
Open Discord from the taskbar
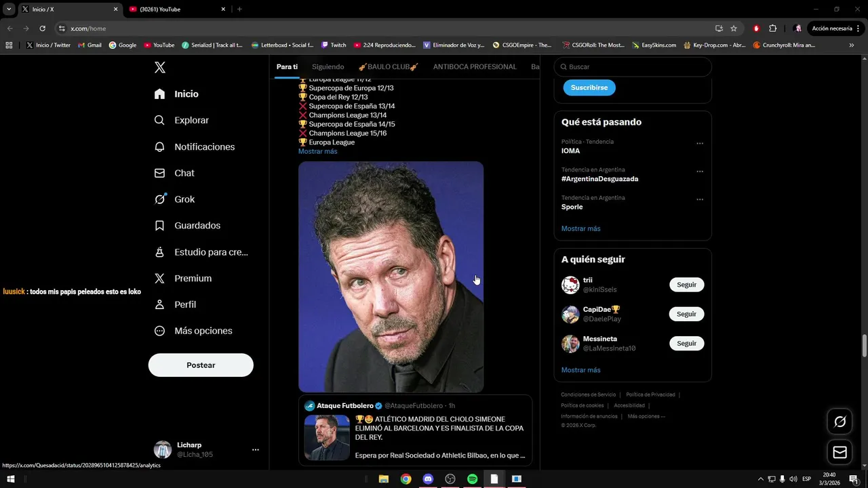tap(428, 479)
